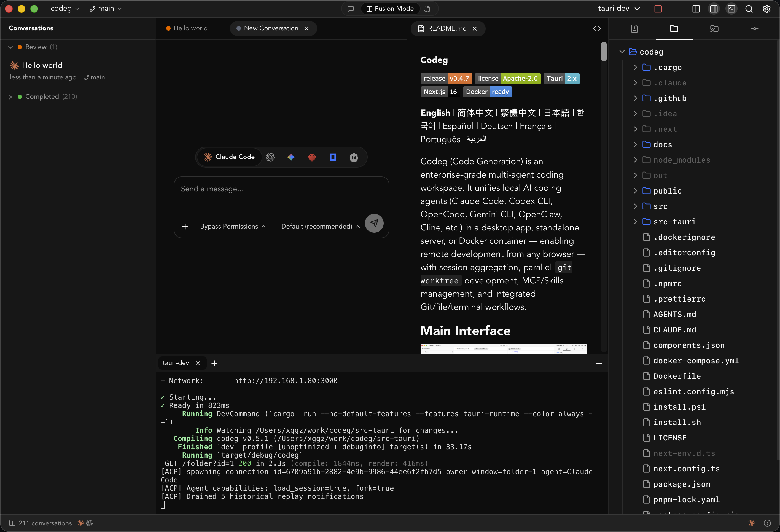Image resolution: width=780 pixels, height=532 pixels.
Task: Toggle Fusion Mode in the title bar
Action: pos(390,8)
